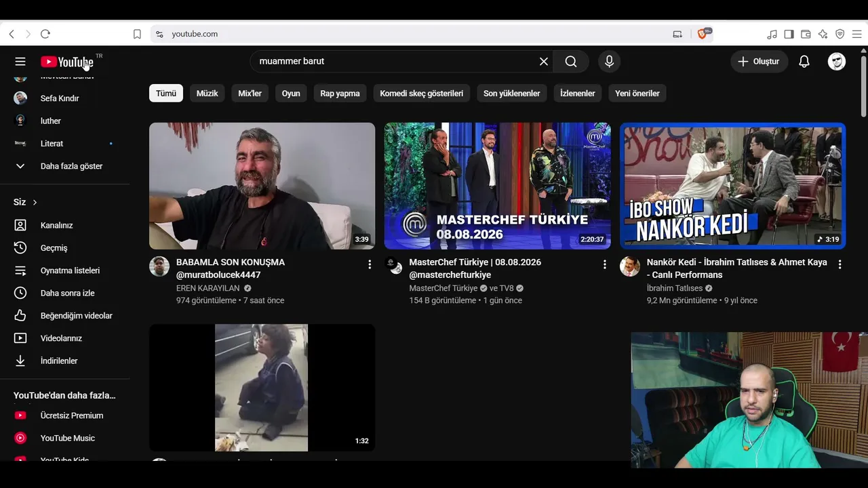Select the Rap yapma filter chip

[x=340, y=94]
